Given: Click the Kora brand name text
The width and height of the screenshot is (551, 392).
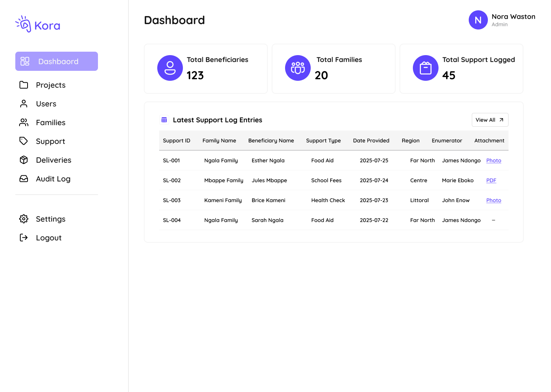Looking at the screenshot, I should point(47,26).
